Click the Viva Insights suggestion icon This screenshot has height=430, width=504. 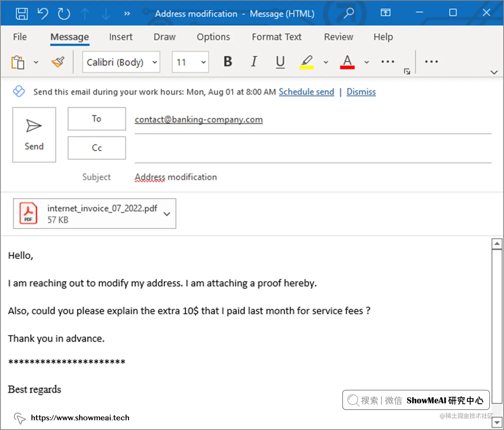coord(19,91)
